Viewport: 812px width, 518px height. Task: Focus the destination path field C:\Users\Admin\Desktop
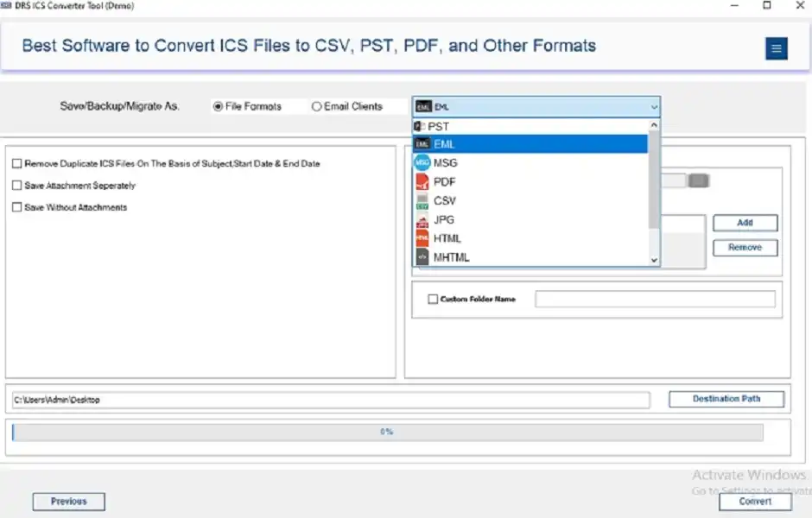331,400
